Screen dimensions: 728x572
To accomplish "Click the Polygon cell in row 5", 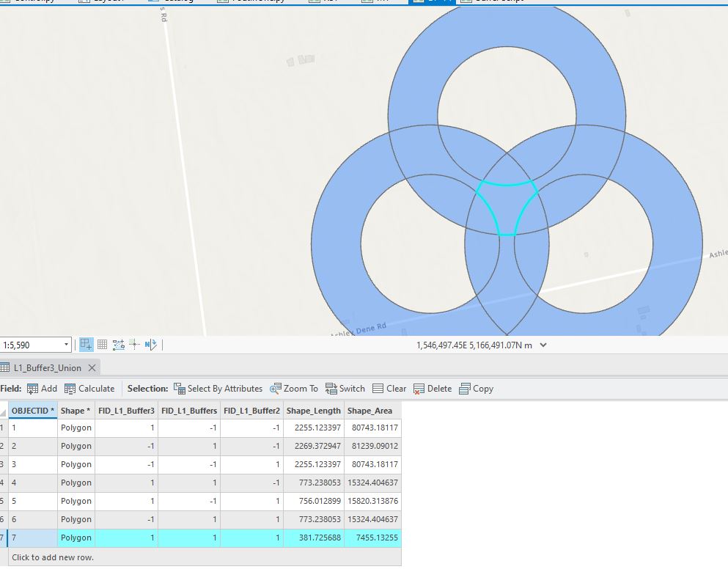I will tap(76, 502).
